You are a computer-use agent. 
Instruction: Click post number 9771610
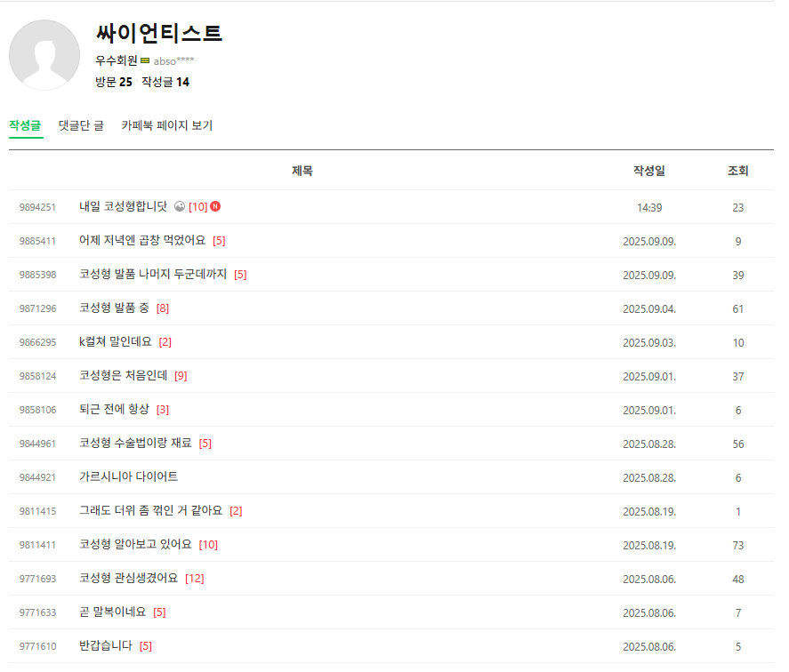tap(37, 646)
